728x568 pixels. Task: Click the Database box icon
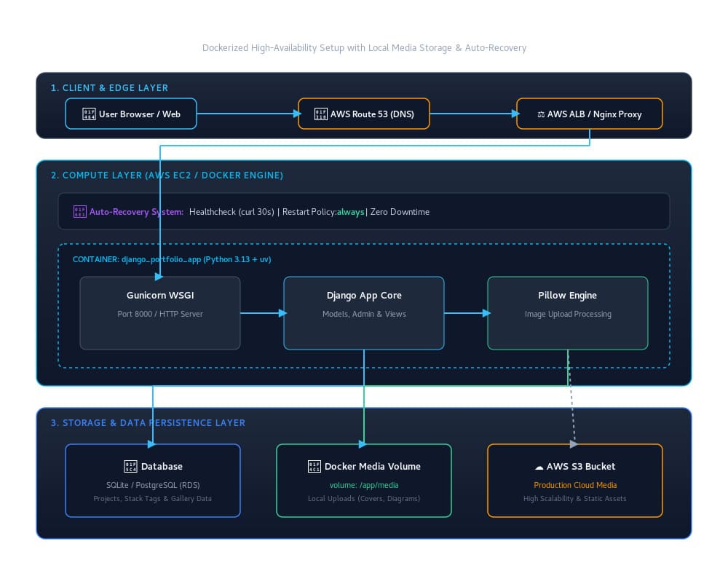[x=130, y=466]
